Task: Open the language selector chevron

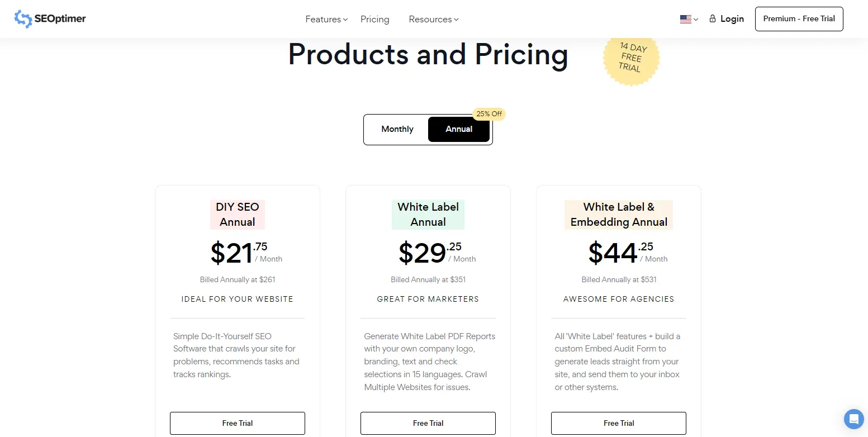Action: click(696, 20)
